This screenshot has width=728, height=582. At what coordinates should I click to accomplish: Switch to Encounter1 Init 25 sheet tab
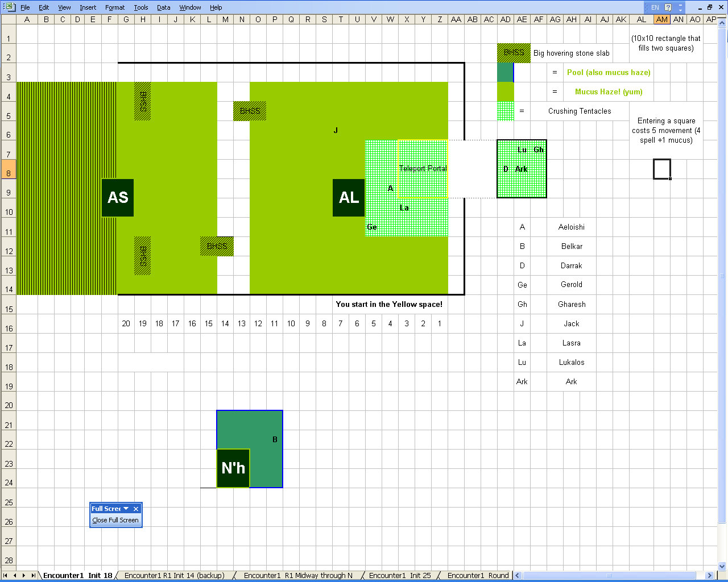399,575
